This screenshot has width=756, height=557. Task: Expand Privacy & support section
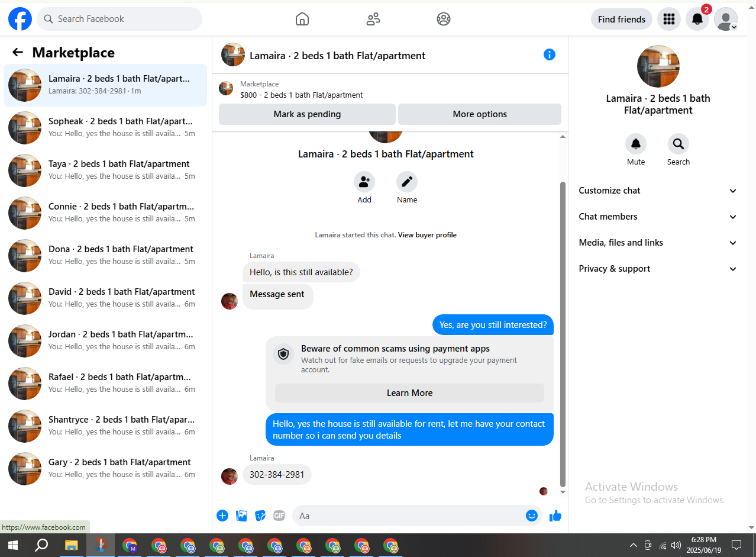(x=658, y=269)
